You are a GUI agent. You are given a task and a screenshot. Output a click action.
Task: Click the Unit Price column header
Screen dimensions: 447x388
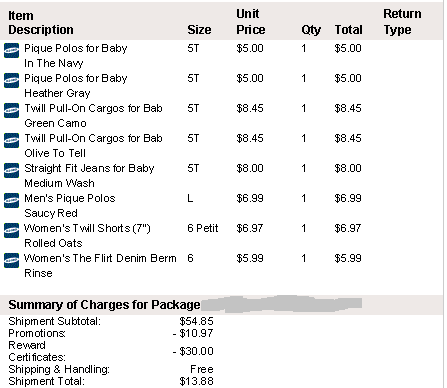pos(251,22)
